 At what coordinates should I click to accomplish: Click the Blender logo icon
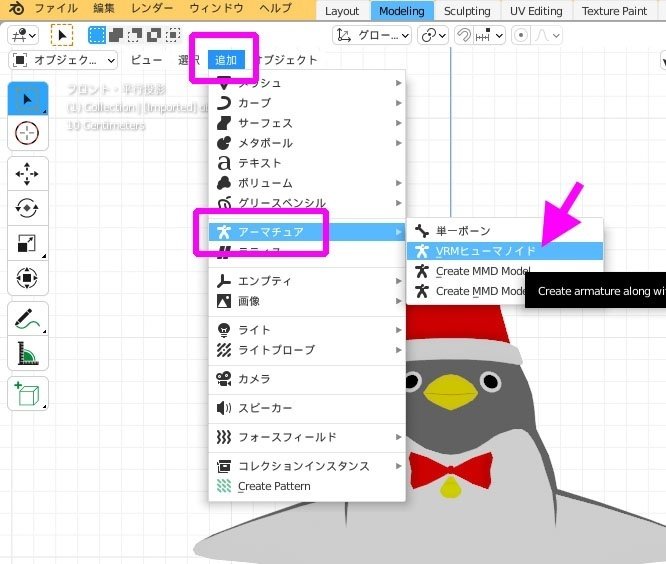[16, 8]
